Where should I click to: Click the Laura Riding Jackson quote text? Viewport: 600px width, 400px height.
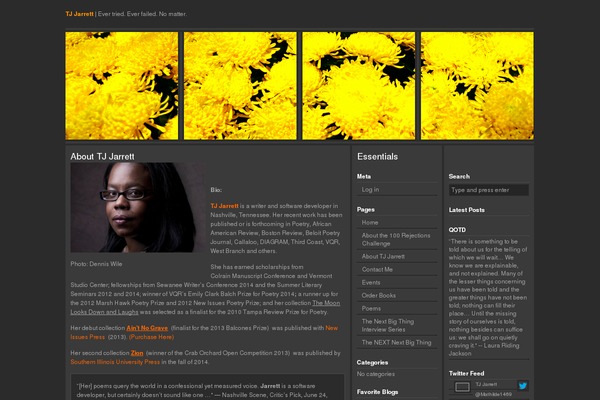point(488,297)
